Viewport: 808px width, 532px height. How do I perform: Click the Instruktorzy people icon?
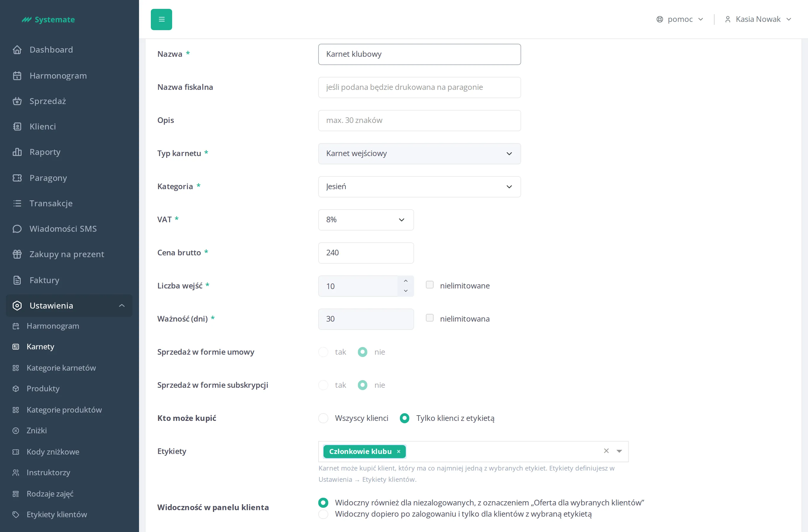(x=16, y=473)
